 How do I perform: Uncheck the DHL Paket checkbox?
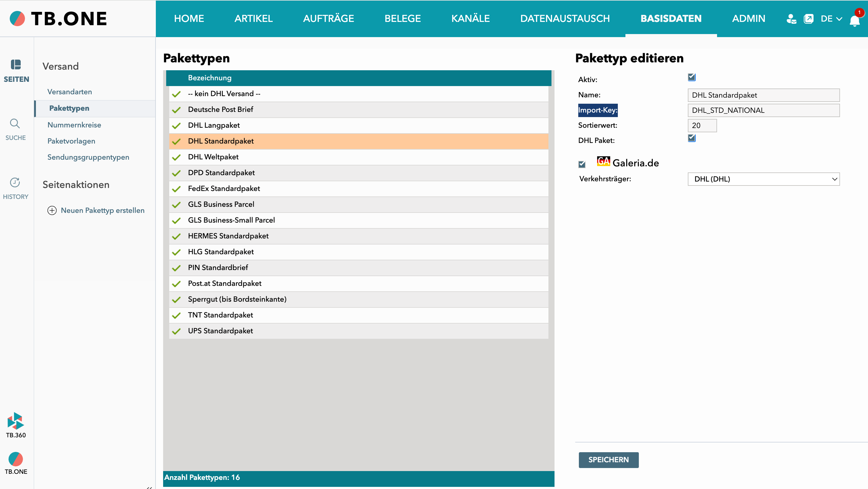click(691, 138)
